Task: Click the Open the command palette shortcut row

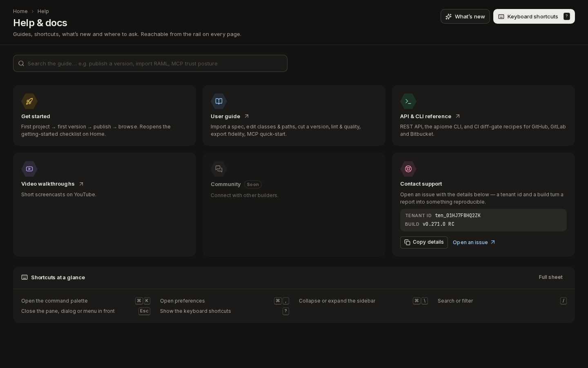Action: tap(86, 301)
